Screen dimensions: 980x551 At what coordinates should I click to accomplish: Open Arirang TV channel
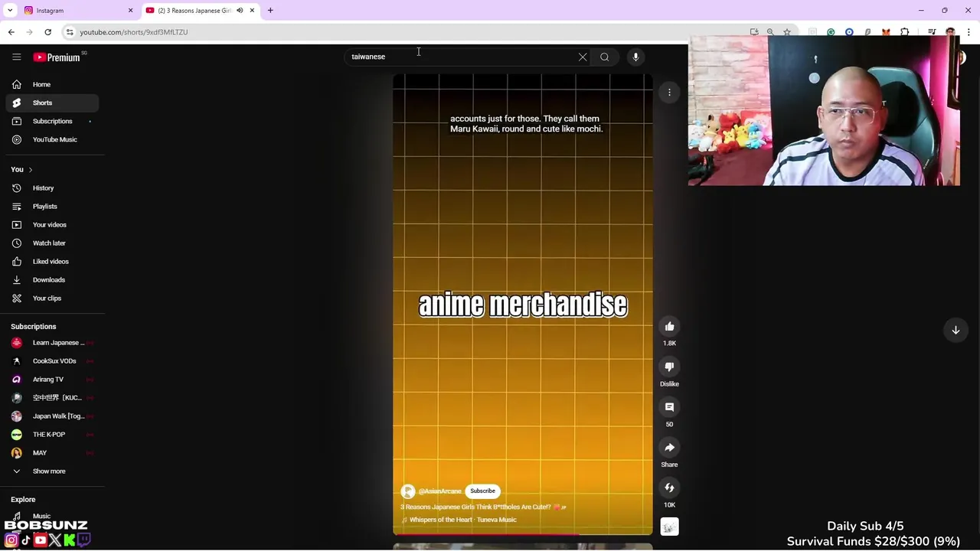click(52, 379)
